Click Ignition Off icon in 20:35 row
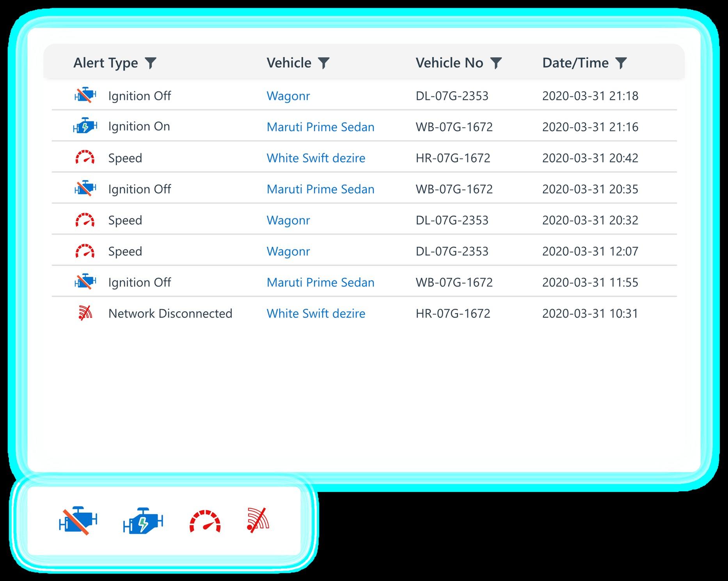 point(85,189)
